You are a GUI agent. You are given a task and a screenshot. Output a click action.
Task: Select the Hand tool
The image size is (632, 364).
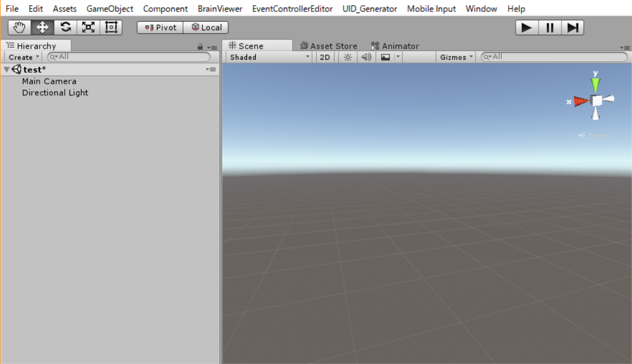(19, 28)
